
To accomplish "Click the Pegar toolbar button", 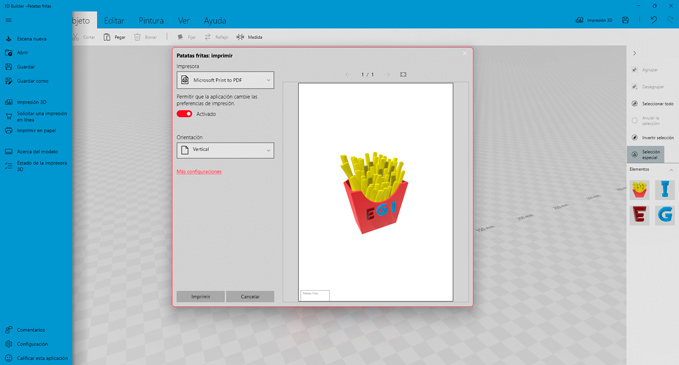I will [x=114, y=37].
